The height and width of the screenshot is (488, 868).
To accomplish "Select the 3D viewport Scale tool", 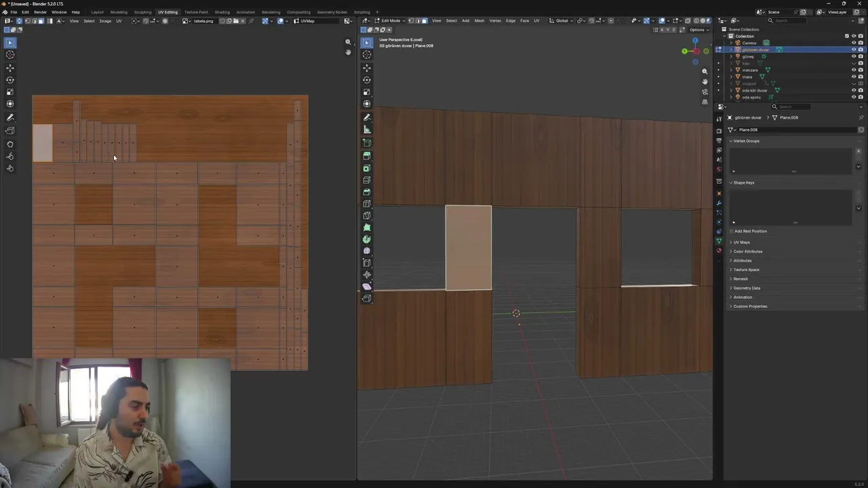I will pyautogui.click(x=367, y=91).
